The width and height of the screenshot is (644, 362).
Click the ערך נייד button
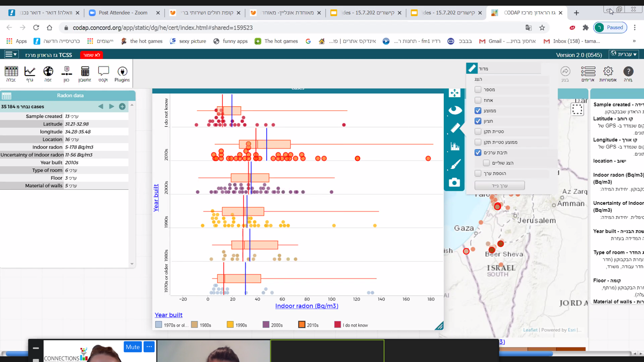(499, 186)
